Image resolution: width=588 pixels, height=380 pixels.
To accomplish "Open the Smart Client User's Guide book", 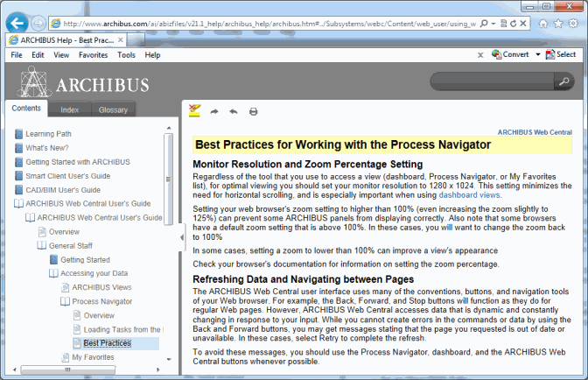I will (62, 176).
